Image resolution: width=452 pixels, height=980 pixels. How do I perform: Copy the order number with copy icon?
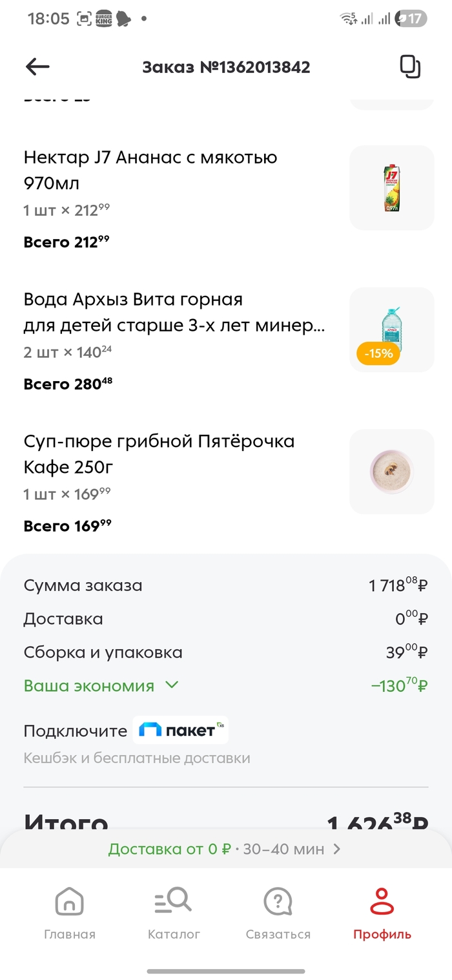tap(410, 67)
